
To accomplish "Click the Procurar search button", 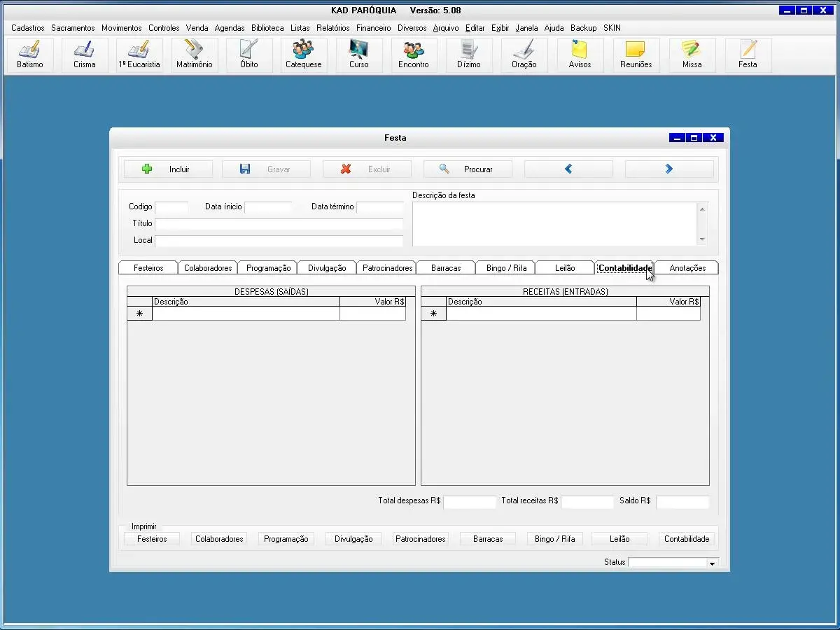I will [x=468, y=169].
